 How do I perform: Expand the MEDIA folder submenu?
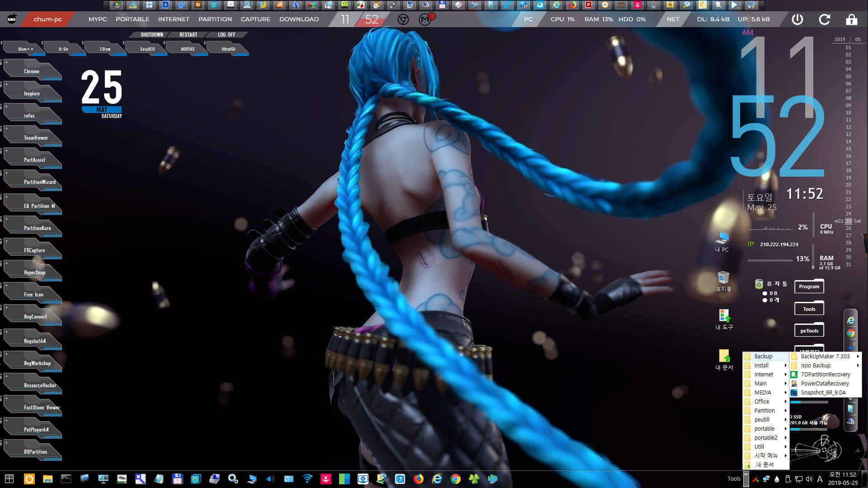(766, 393)
